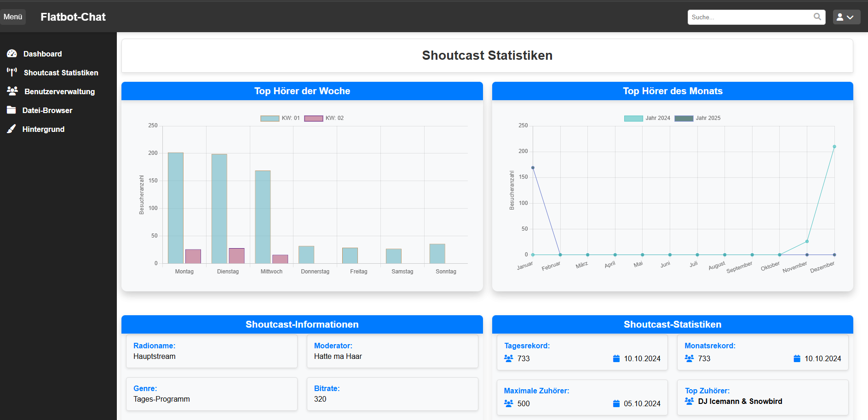
Task: Open the Menü button
Action: (x=13, y=17)
